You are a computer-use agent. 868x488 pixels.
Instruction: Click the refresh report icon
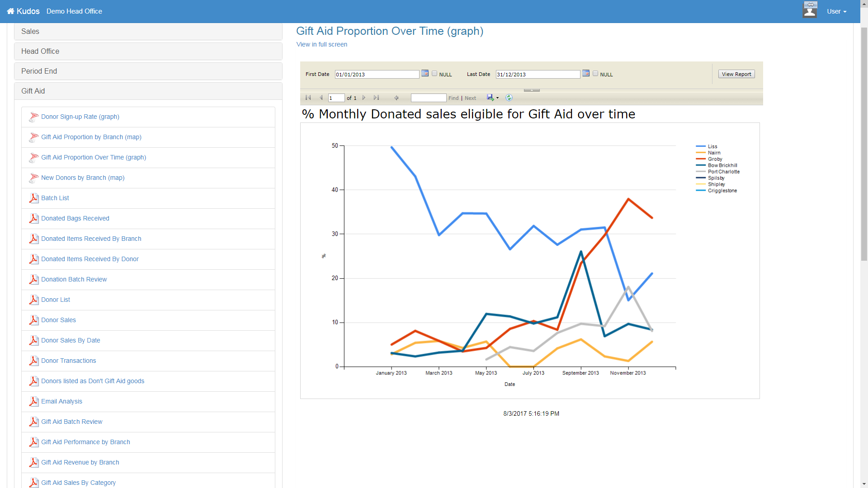coord(509,98)
